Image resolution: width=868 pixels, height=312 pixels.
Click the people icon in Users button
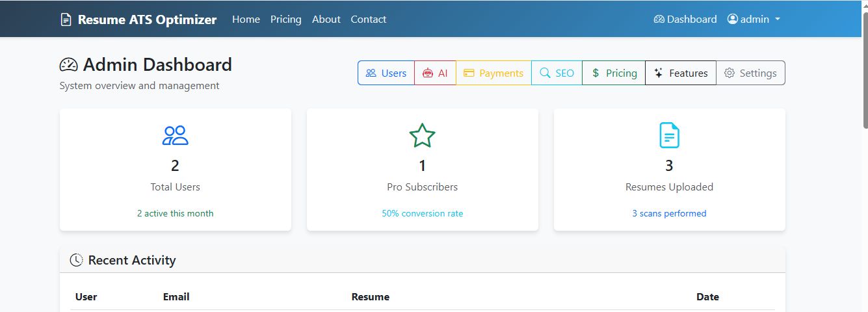tap(371, 73)
